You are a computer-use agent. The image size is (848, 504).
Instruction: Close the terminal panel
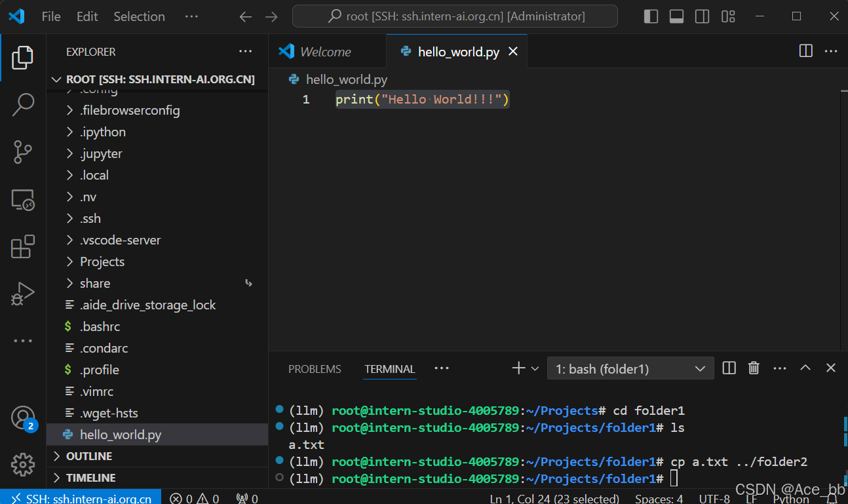click(831, 368)
